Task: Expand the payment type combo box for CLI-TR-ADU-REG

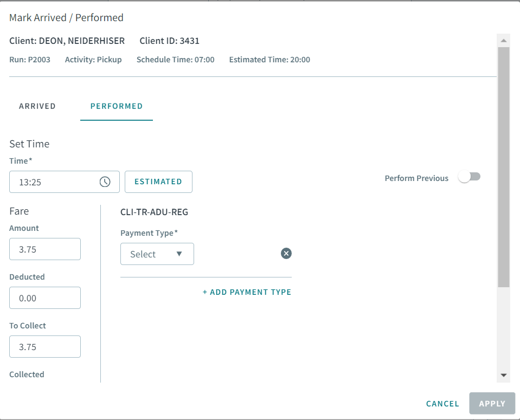Action: point(157,254)
